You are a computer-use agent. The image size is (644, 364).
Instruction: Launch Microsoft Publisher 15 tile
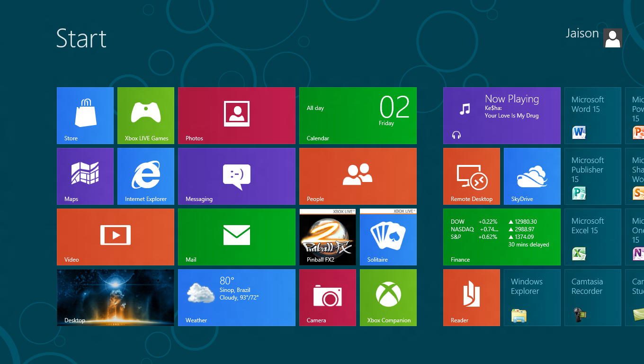[593, 176]
